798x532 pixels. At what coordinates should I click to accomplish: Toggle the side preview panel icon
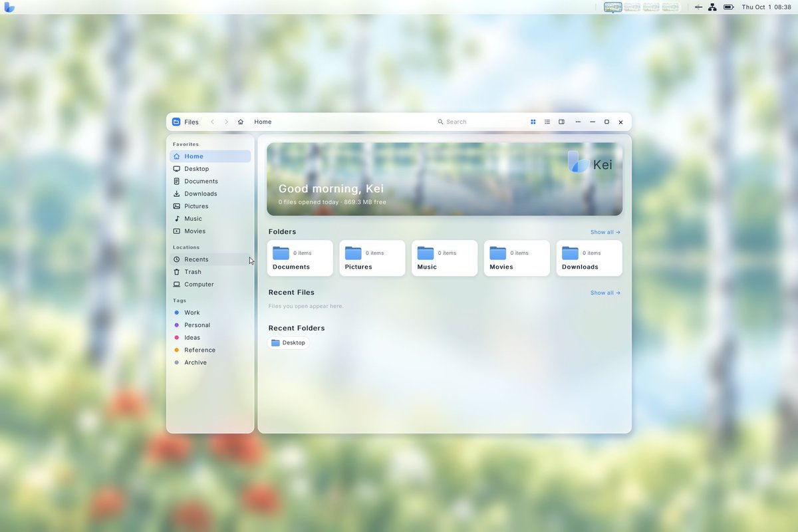point(561,122)
